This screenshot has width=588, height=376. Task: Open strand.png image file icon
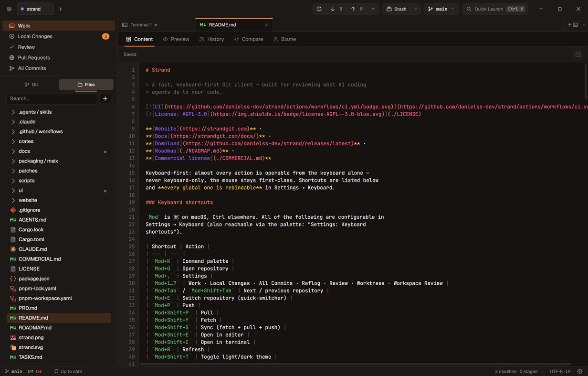coord(13,337)
